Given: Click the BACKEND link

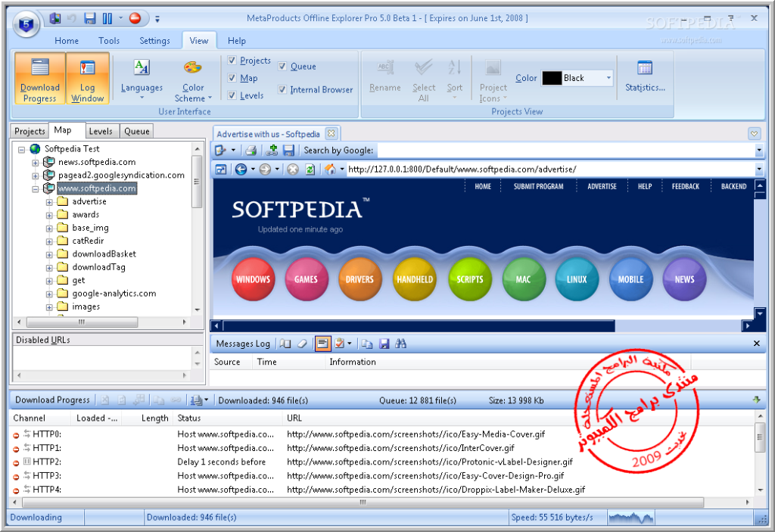Looking at the screenshot, I should tap(733, 186).
